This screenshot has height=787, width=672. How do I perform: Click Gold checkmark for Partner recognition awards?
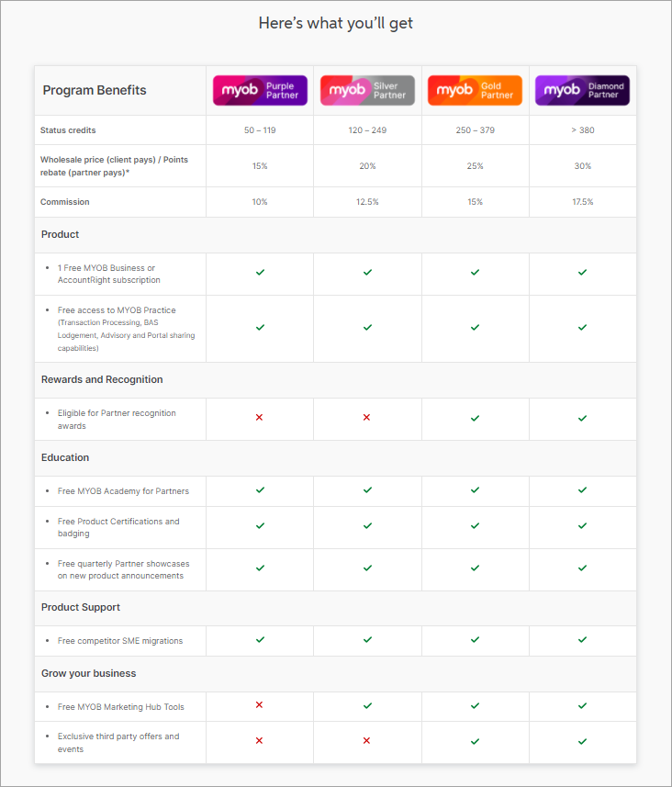coord(475,419)
